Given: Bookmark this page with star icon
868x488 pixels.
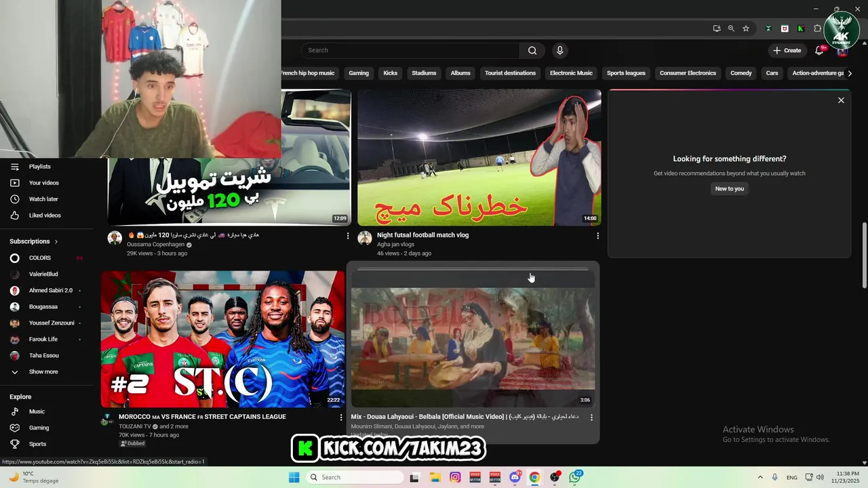Looking at the screenshot, I should point(746,28).
